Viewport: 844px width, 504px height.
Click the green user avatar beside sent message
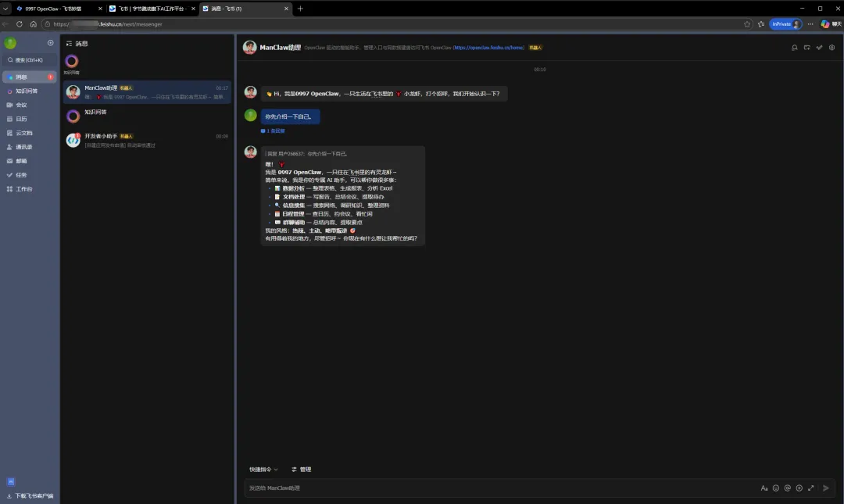[x=250, y=115]
